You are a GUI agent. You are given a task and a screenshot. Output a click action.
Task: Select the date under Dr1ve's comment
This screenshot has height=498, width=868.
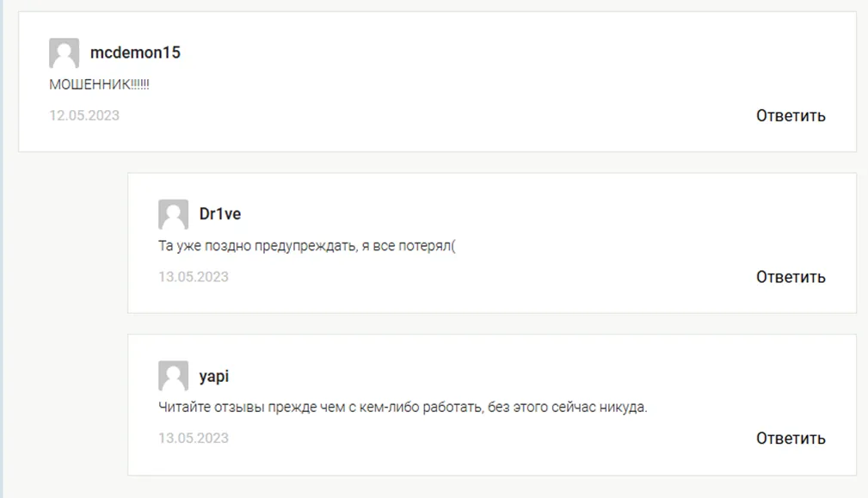(194, 277)
